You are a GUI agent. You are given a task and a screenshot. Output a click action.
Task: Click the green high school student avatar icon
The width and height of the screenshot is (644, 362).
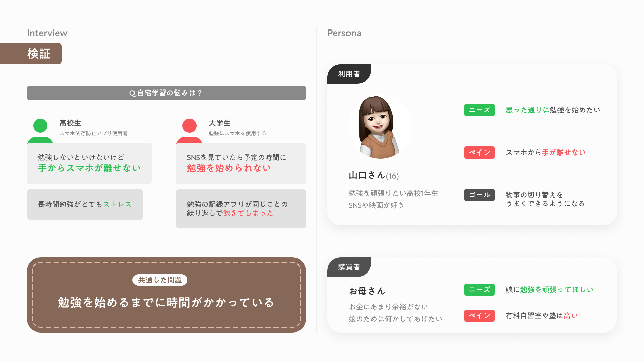40,130
